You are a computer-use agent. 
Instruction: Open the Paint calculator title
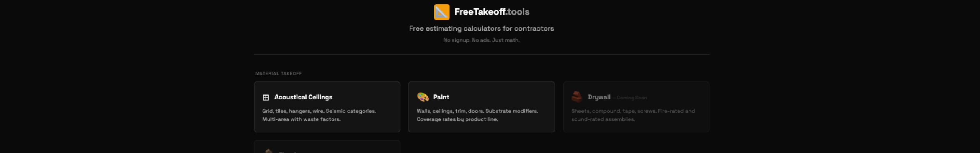pyautogui.click(x=441, y=97)
